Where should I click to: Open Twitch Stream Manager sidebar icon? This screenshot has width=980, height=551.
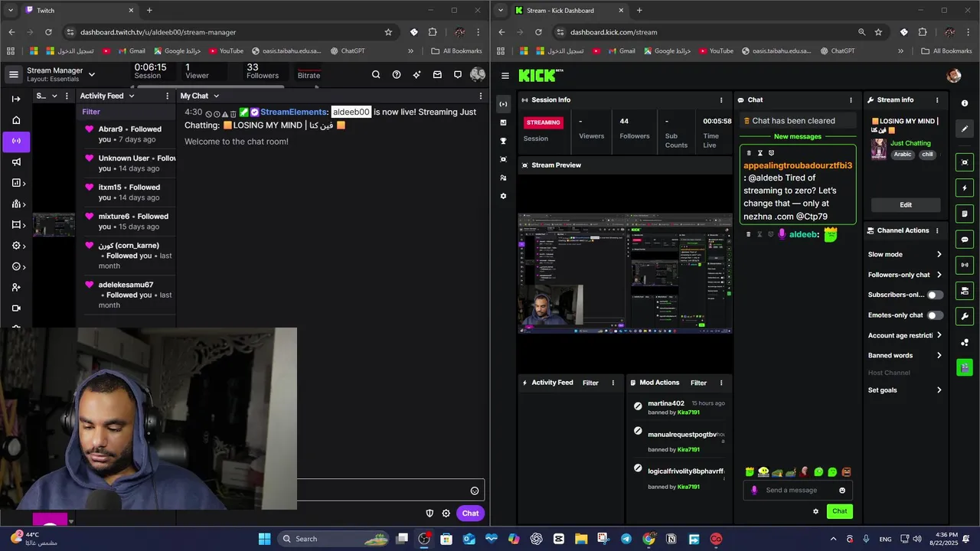16,141
